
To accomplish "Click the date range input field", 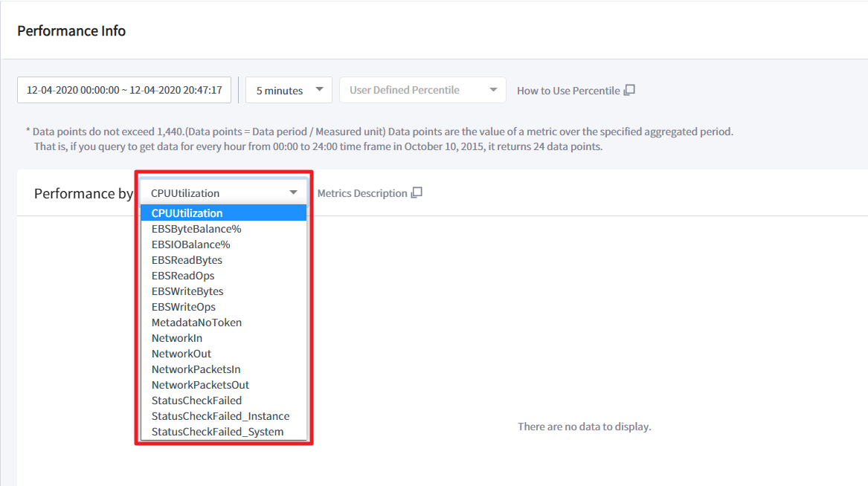I will (124, 90).
